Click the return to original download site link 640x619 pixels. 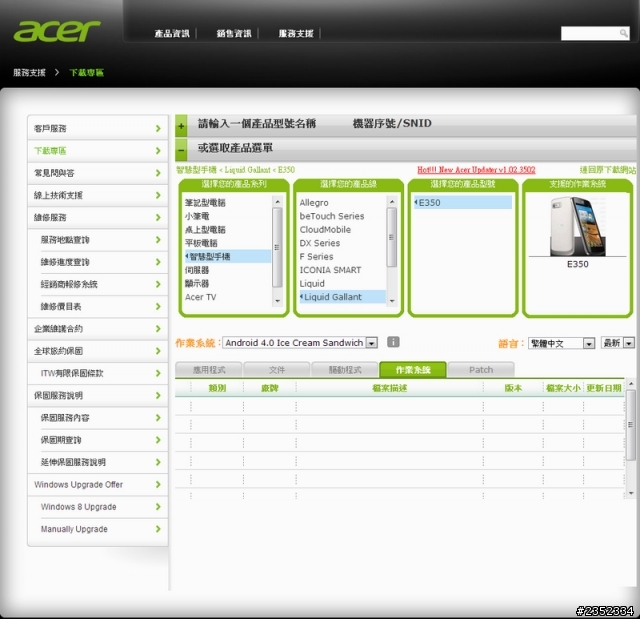(608, 170)
